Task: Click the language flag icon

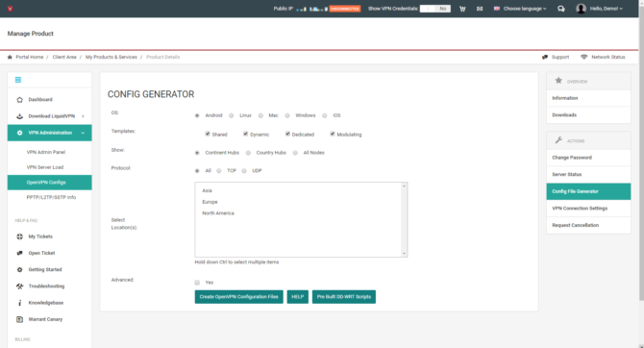Action: pos(497,9)
